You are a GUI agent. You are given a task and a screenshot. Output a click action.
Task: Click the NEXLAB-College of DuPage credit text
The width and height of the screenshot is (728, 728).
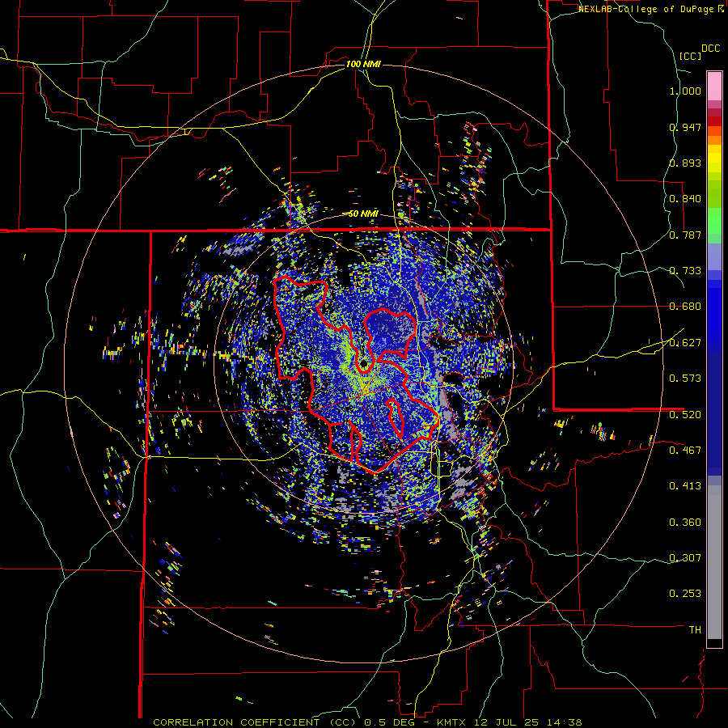coord(647,9)
